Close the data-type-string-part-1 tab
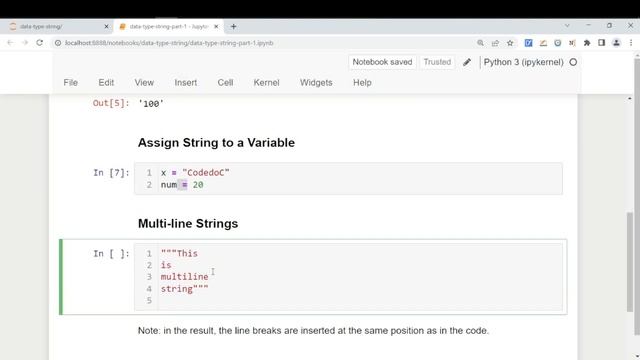Viewport: 640px width, 360px height. pos(216,27)
